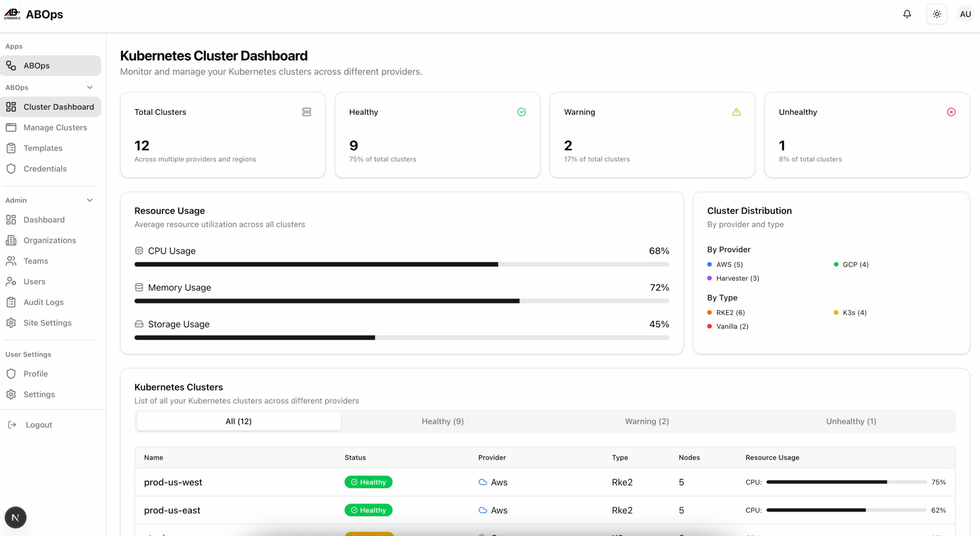Select the Manage Clusters icon
Image resolution: width=980 pixels, height=536 pixels.
click(12, 127)
